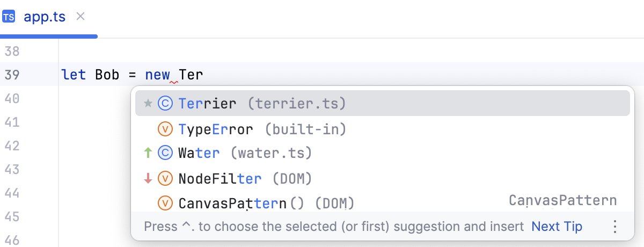Click the variable icon next to TypeError
The width and height of the screenshot is (644, 247).
[165, 129]
